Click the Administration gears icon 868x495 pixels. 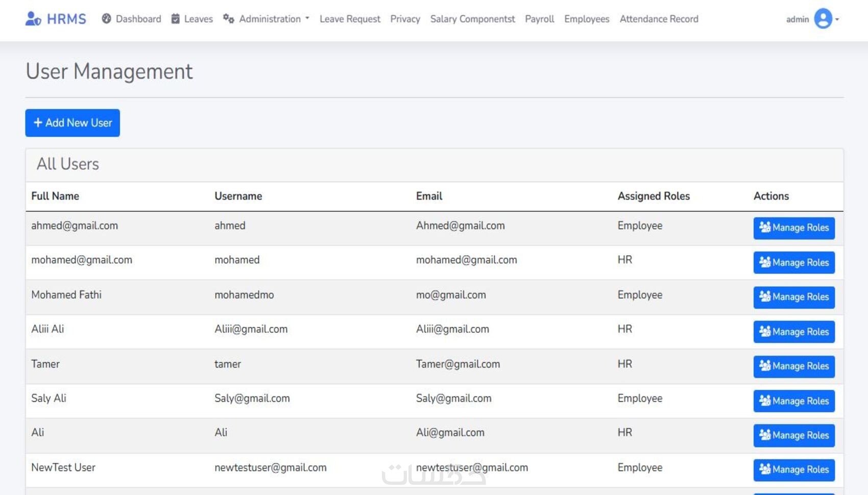(x=228, y=19)
